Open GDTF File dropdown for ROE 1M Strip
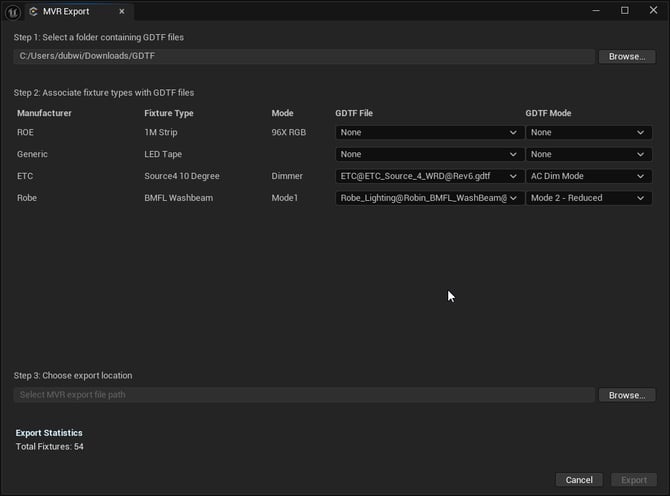This screenshot has height=496, width=670. point(429,132)
